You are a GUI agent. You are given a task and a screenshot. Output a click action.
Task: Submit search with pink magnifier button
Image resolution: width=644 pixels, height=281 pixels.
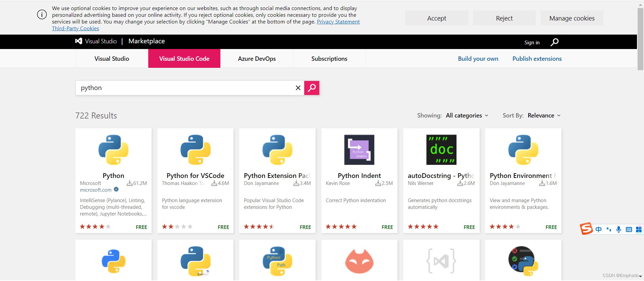tap(312, 88)
